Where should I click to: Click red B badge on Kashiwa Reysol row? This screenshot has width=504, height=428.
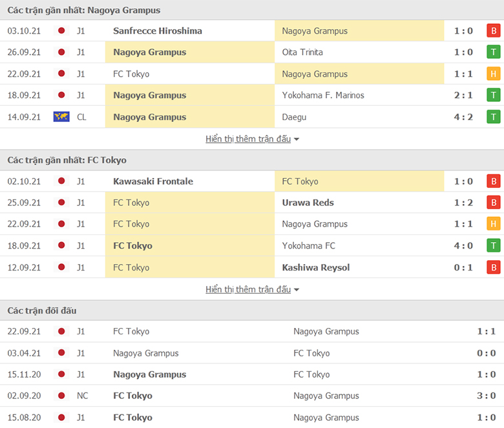coord(494,267)
